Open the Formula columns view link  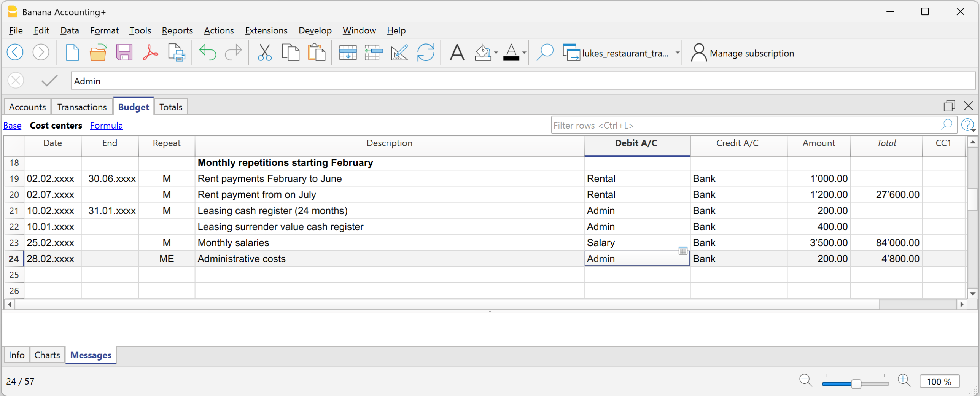pyautogui.click(x=106, y=126)
